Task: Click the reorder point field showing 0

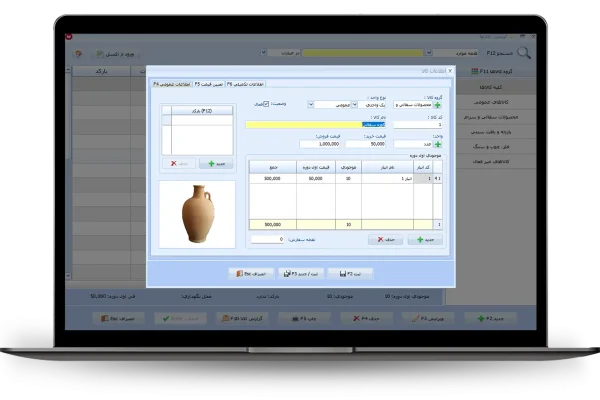Action: coord(267,239)
